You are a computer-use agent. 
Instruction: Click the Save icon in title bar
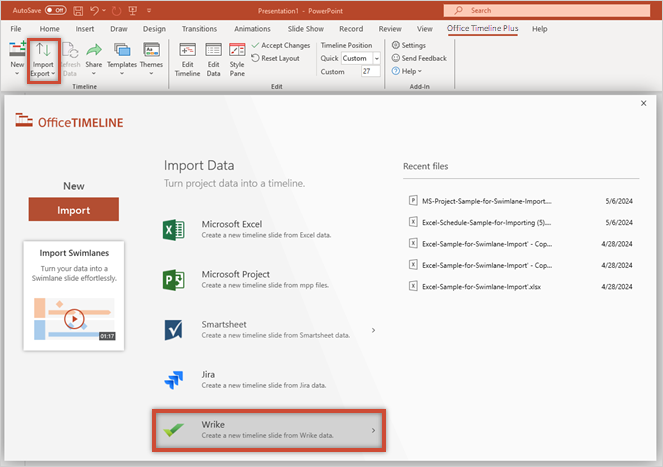click(x=78, y=11)
